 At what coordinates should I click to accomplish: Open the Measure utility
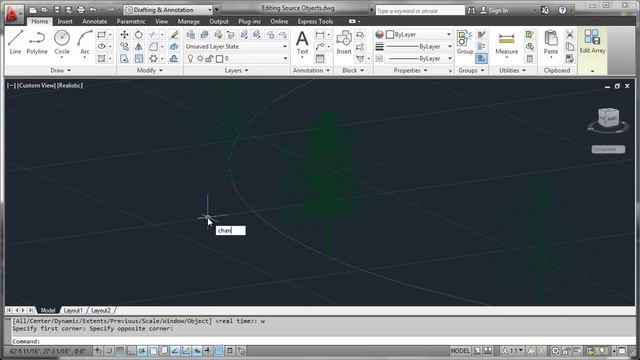507,43
